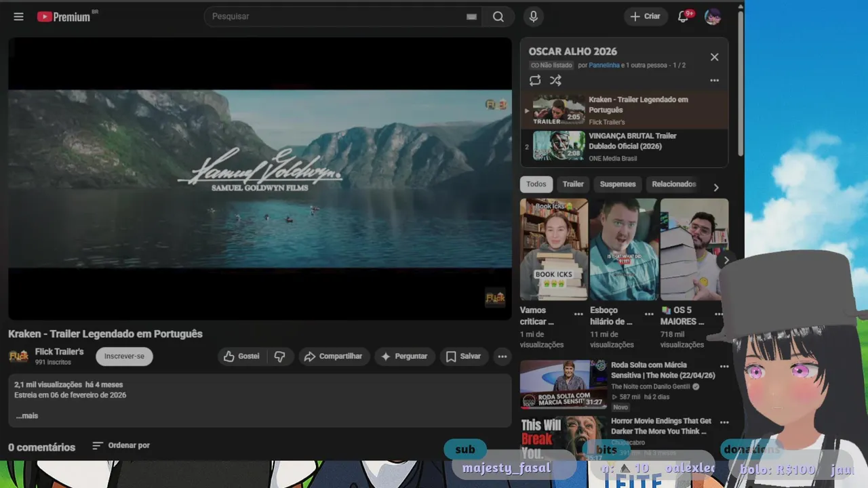Image resolution: width=868 pixels, height=488 pixels.
Task: Open Pannelinha channel link
Action: [x=604, y=65]
